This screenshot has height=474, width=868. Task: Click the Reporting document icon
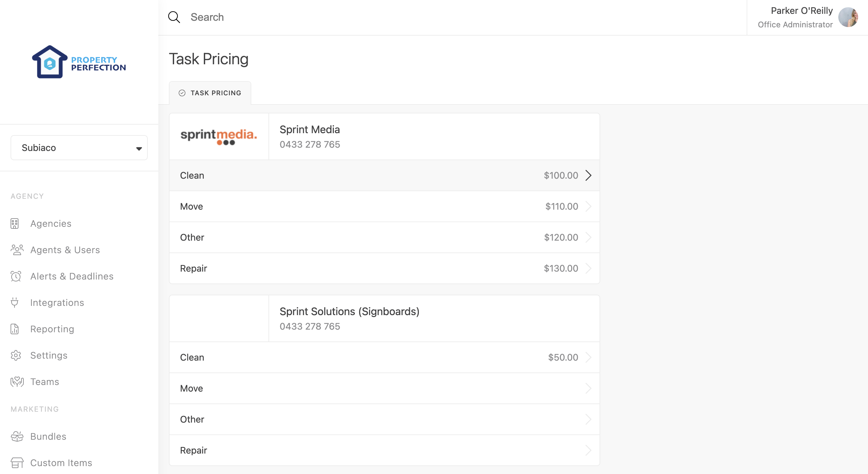[x=15, y=329]
